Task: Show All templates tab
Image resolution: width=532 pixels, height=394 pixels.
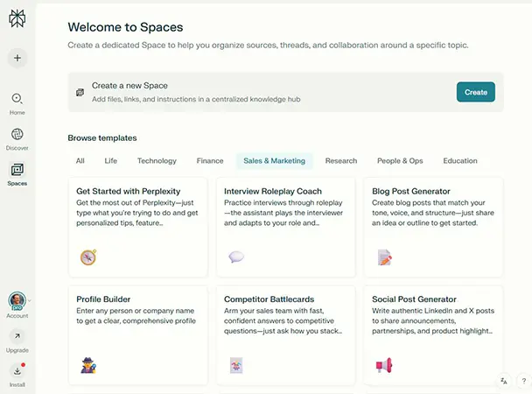Action: pos(80,161)
